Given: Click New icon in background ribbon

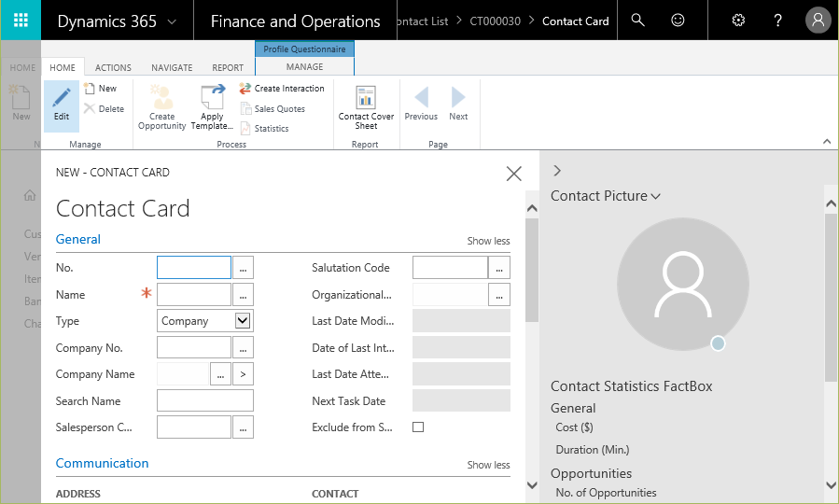Looking at the screenshot, I should [21, 103].
